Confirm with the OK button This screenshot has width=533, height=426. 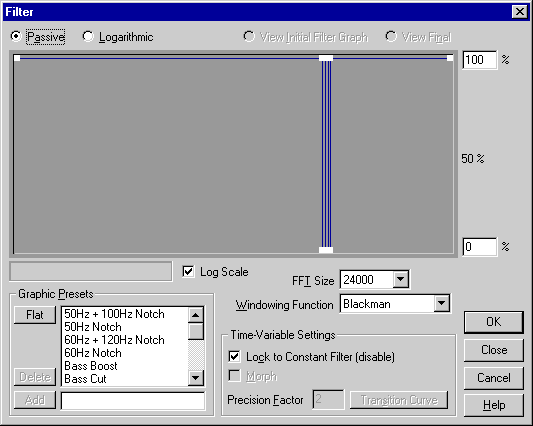pos(494,322)
